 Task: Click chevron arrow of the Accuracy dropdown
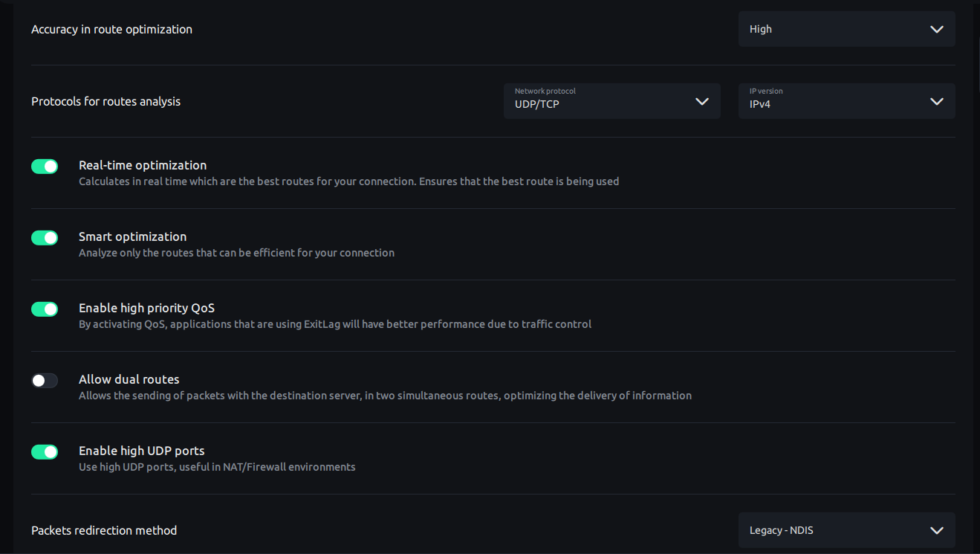(x=936, y=30)
